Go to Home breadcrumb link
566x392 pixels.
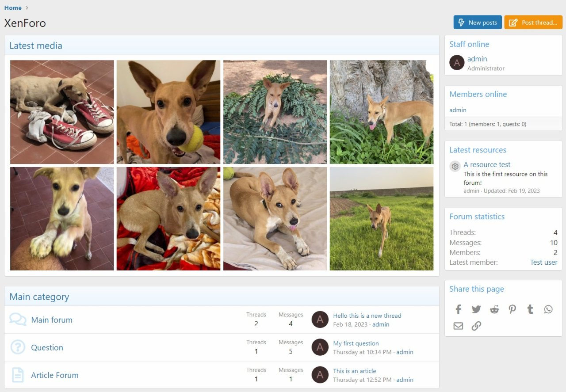13,8
